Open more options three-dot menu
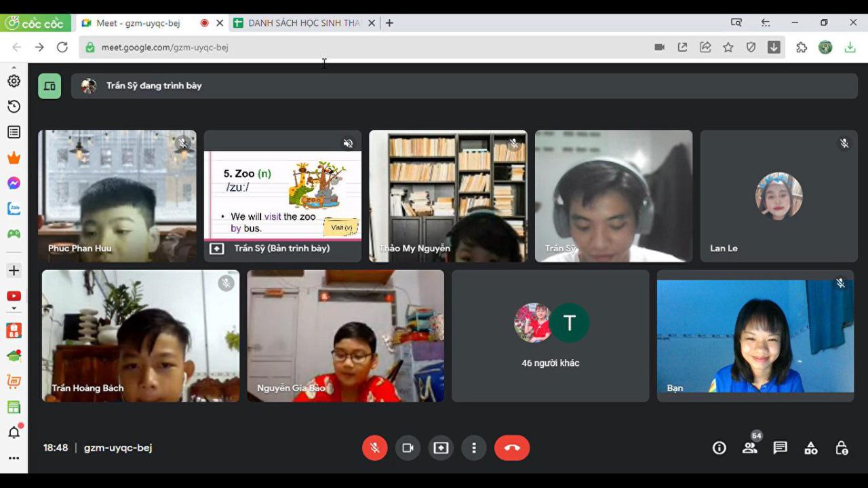This screenshot has height=488, width=868. click(474, 448)
